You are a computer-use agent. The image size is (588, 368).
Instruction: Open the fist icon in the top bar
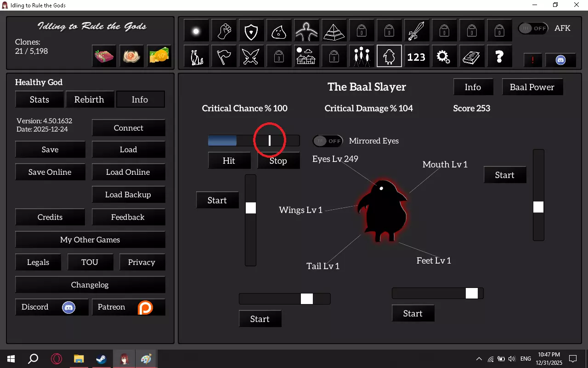pos(224,31)
